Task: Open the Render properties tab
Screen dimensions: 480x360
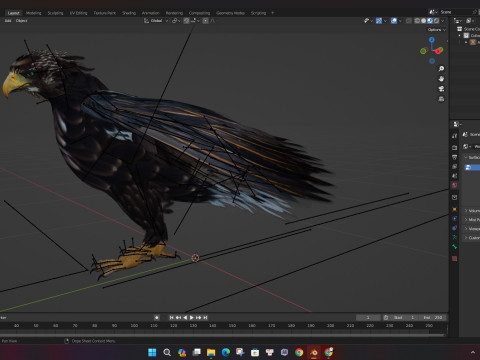Action: coord(454,147)
